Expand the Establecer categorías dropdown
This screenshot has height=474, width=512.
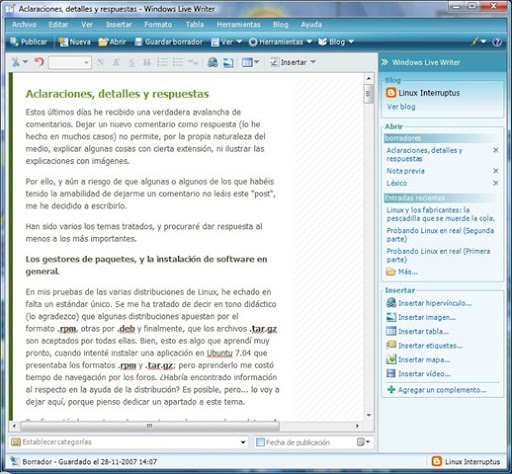point(243,442)
